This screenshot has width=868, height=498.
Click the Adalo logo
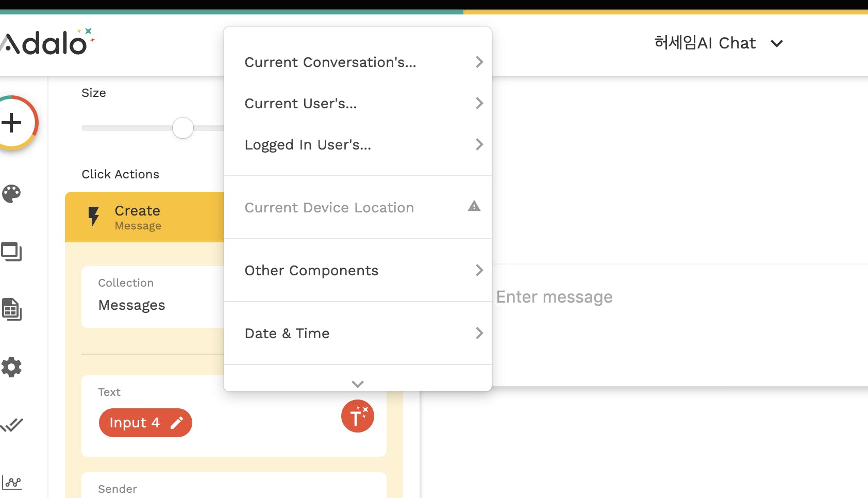[x=46, y=42]
